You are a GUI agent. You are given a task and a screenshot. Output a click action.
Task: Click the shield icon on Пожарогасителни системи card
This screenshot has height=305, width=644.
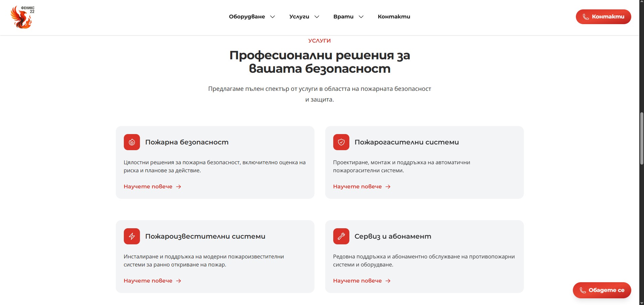pyautogui.click(x=341, y=142)
